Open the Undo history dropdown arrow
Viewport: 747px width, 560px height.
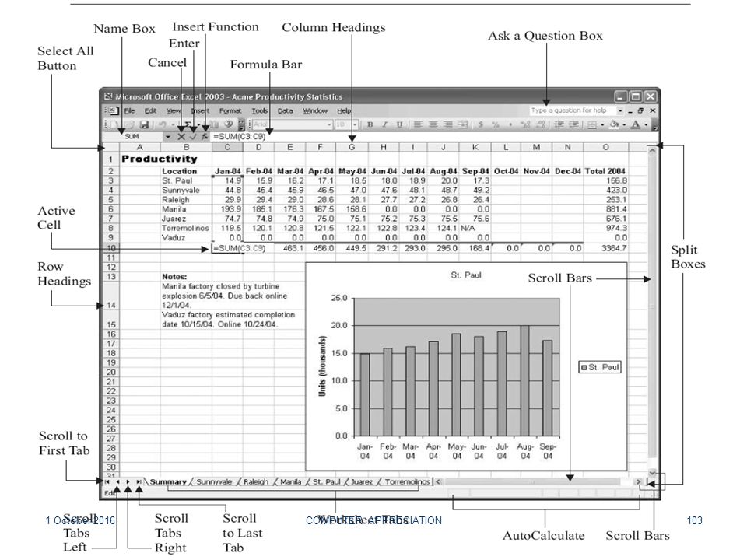(x=173, y=124)
